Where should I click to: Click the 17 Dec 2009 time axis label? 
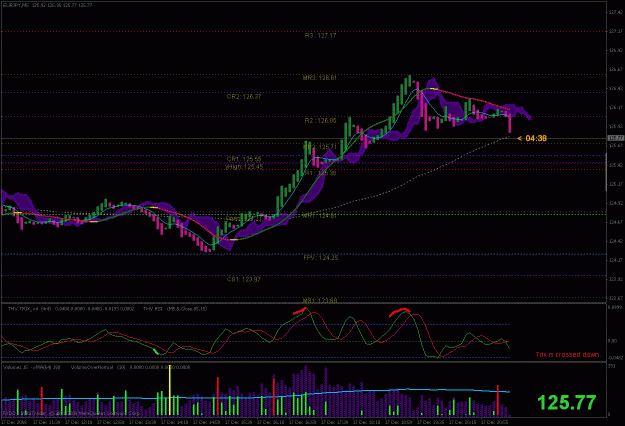click(14, 422)
